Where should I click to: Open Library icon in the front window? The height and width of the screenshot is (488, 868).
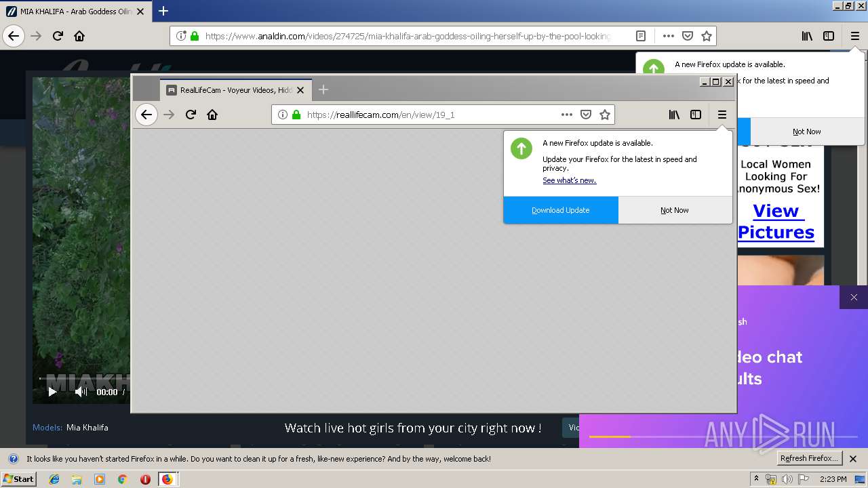(x=674, y=115)
